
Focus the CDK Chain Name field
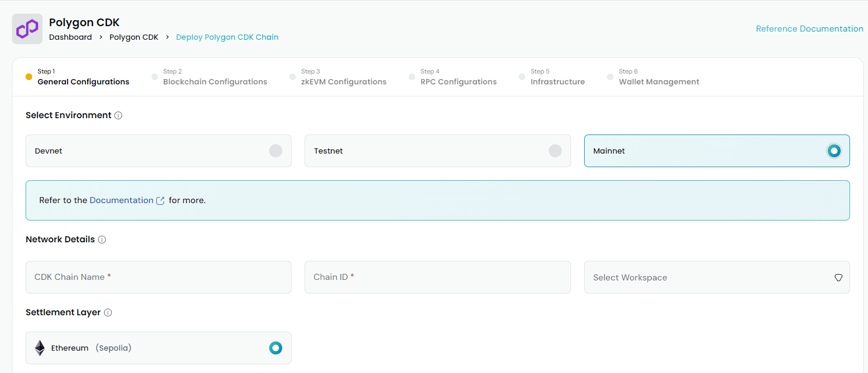coord(159,277)
